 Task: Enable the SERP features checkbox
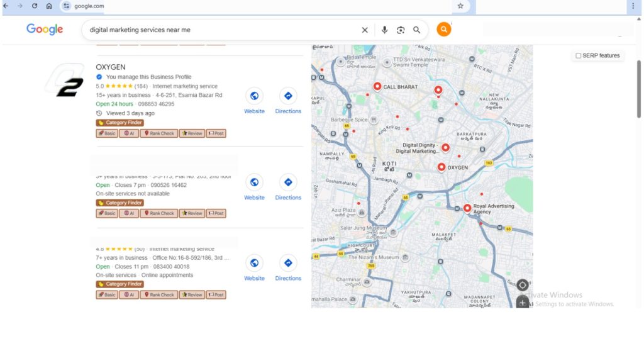579,55
